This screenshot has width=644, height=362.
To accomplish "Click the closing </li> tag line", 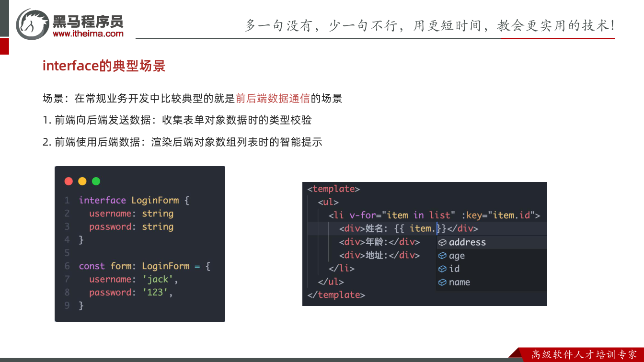I will point(341,268).
